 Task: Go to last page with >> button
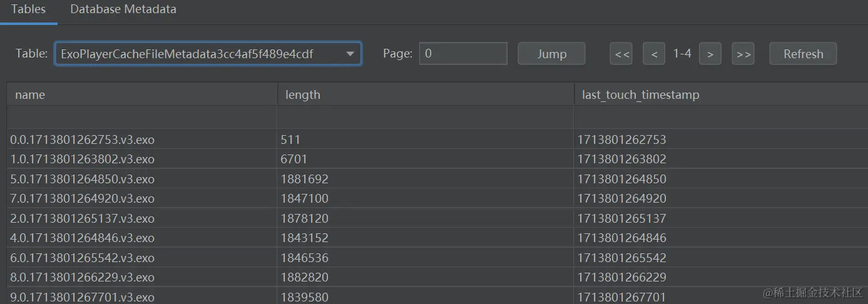[743, 54]
